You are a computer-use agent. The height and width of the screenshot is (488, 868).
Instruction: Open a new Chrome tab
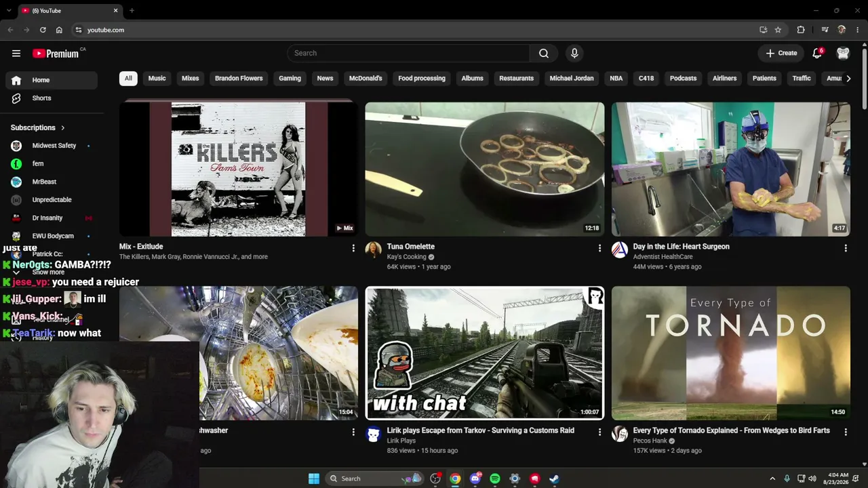(132, 11)
